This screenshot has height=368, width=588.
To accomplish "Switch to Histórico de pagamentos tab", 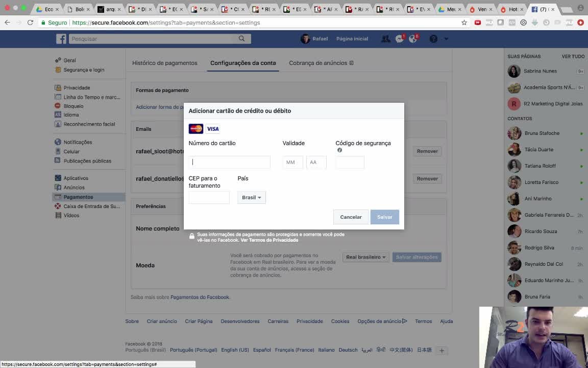I will 165,63.
